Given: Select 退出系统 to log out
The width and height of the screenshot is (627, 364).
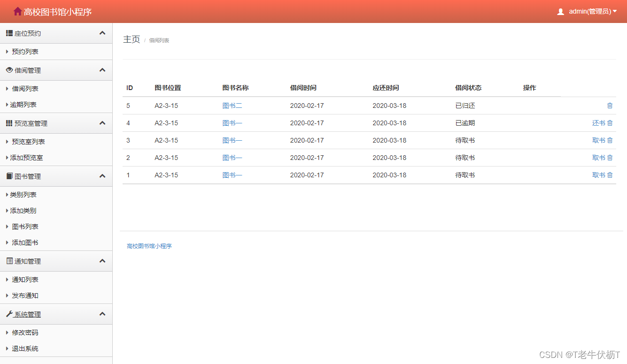Looking at the screenshot, I should coord(25,349).
